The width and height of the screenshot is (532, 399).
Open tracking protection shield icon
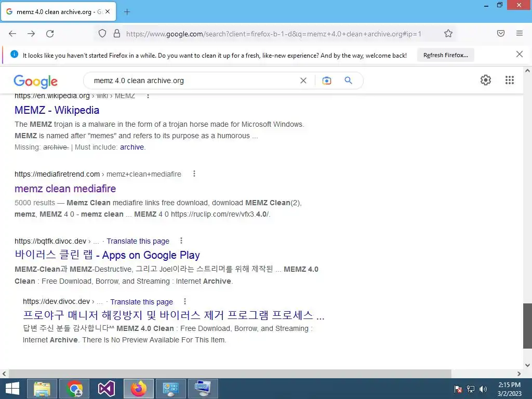pos(102,33)
